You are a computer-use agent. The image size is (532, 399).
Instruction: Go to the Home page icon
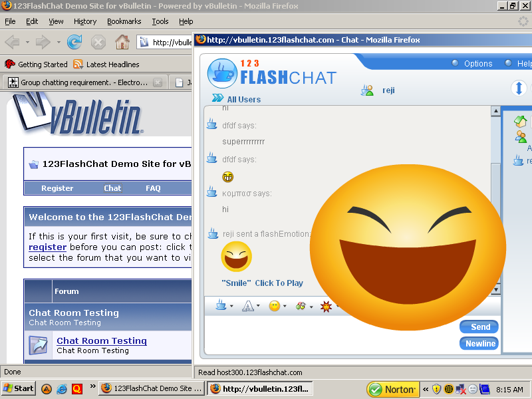tap(122, 42)
